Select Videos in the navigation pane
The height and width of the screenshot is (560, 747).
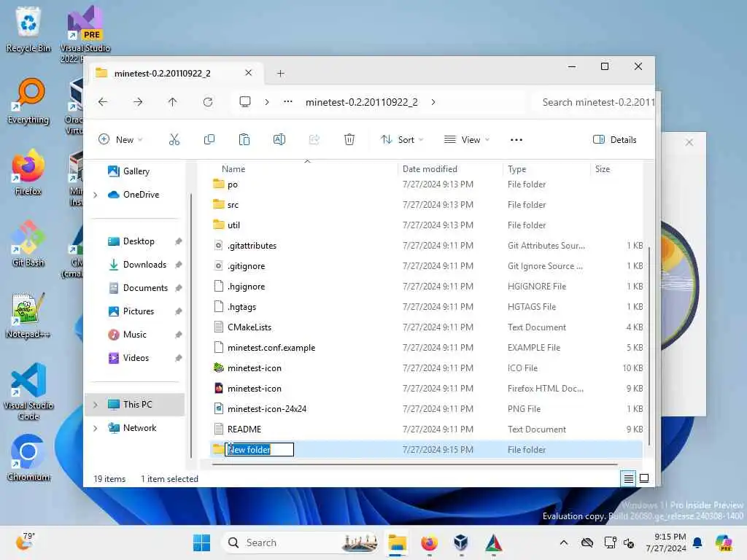click(136, 358)
